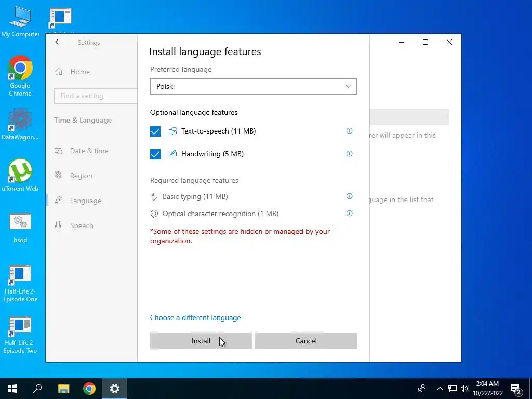The image size is (532, 399).
Task: Open File Explorer from the taskbar
Action: coord(63,389)
